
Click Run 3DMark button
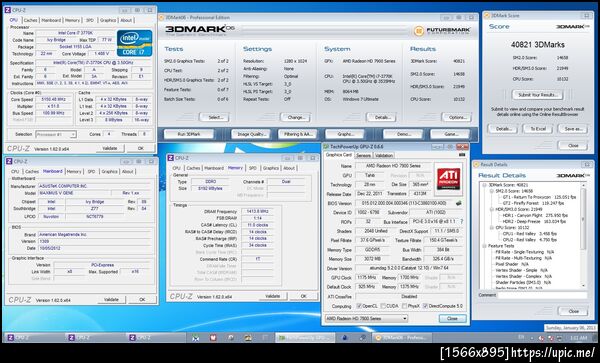pyautogui.click(x=189, y=134)
